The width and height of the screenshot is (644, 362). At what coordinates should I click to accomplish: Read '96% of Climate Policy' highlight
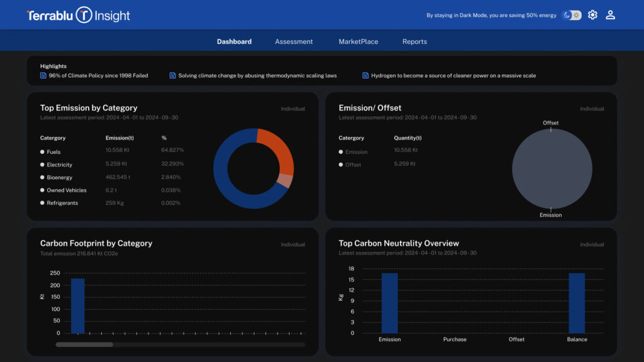click(98, 75)
